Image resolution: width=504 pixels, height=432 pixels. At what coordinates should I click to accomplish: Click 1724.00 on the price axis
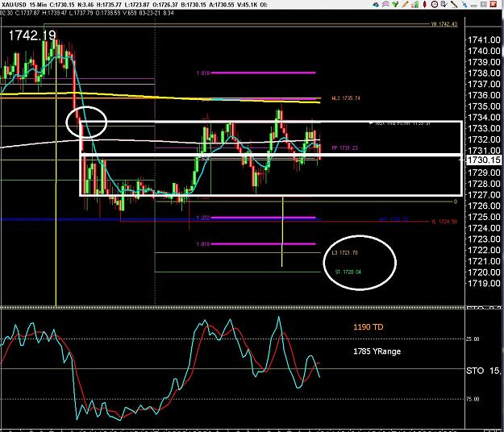click(x=484, y=228)
